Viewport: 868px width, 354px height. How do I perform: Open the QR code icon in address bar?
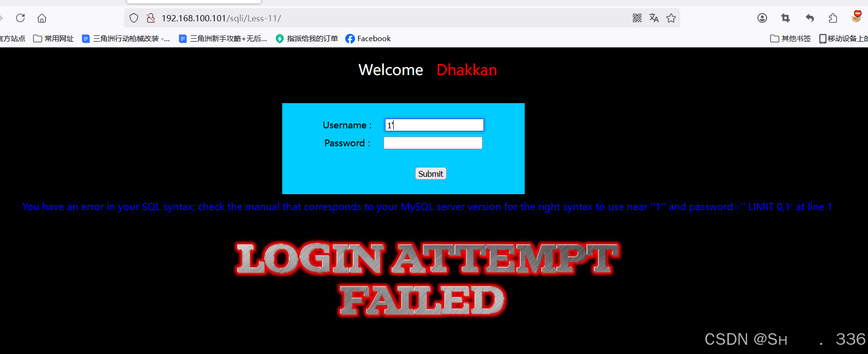pyautogui.click(x=637, y=18)
